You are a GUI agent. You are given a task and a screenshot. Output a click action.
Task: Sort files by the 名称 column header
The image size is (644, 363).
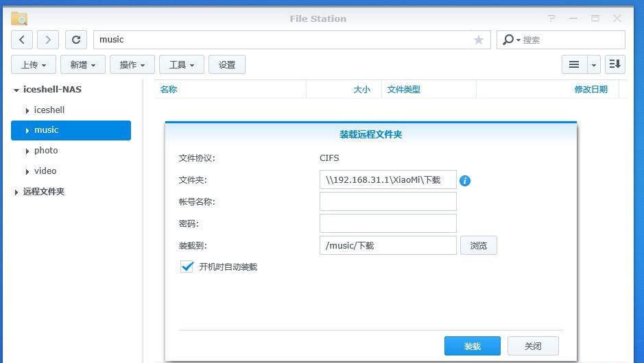point(169,89)
